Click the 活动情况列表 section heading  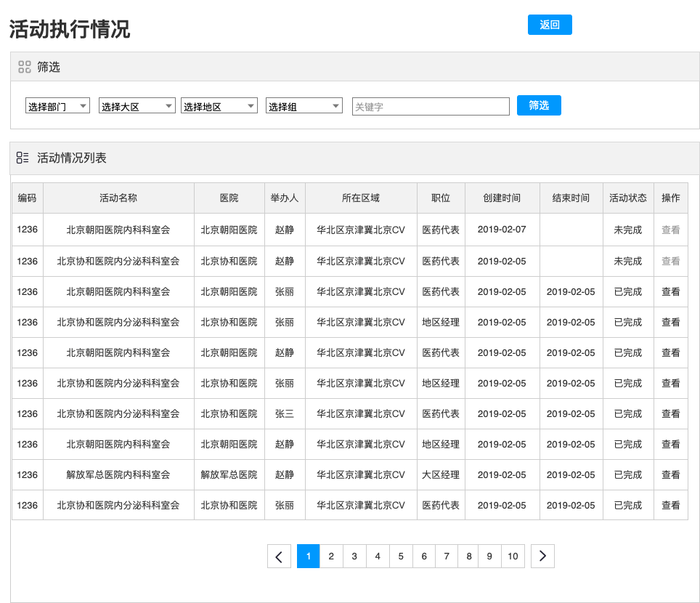click(x=72, y=158)
